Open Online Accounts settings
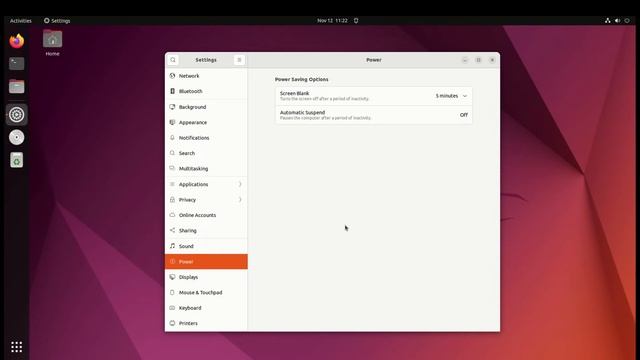 (x=206, y=215)
